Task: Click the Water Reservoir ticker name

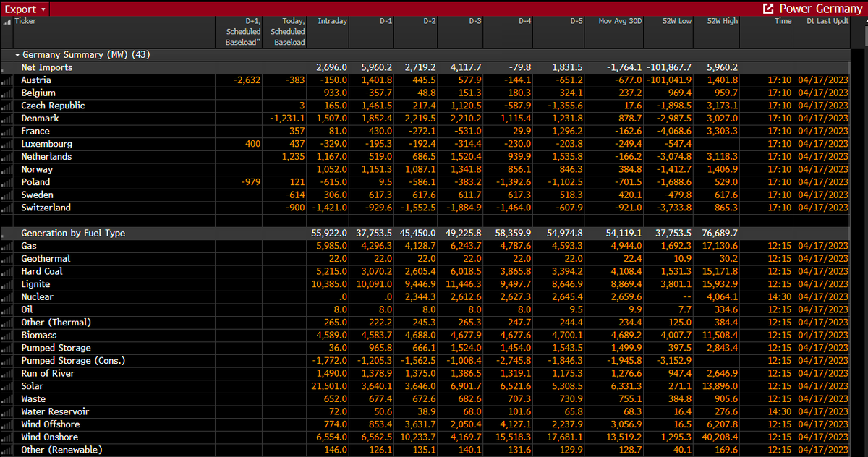Action: [56, 412]
